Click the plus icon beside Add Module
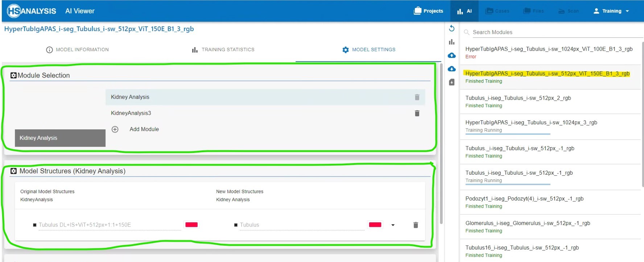This screenshot has width=644, height=262. pos(115,129)
